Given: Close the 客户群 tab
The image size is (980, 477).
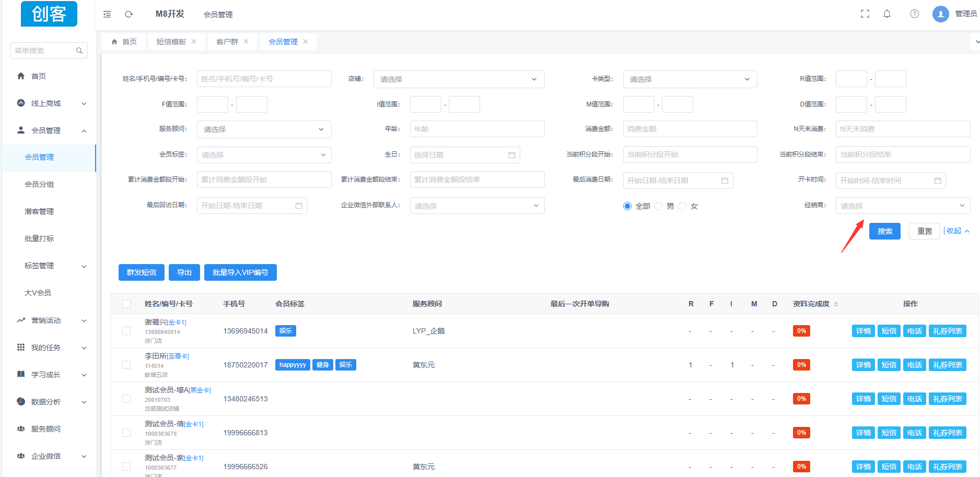Looking at the screenshot, I should click(246, 42).
